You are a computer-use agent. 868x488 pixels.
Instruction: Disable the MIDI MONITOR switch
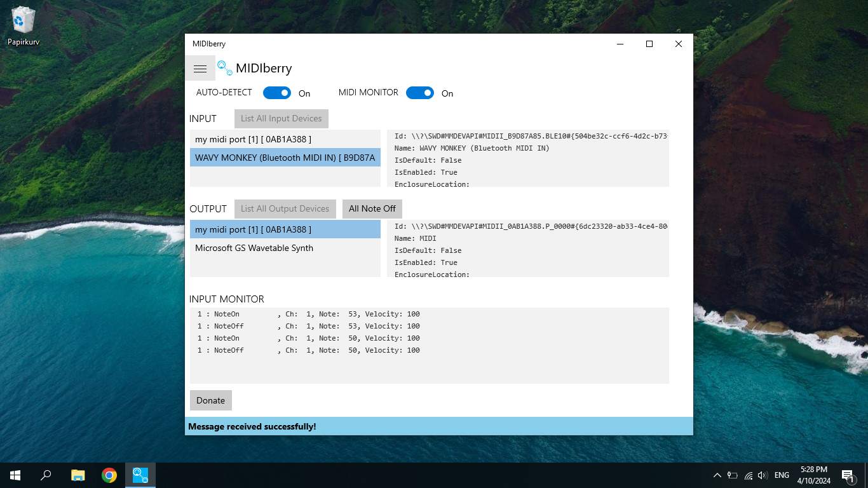[420, 93]
